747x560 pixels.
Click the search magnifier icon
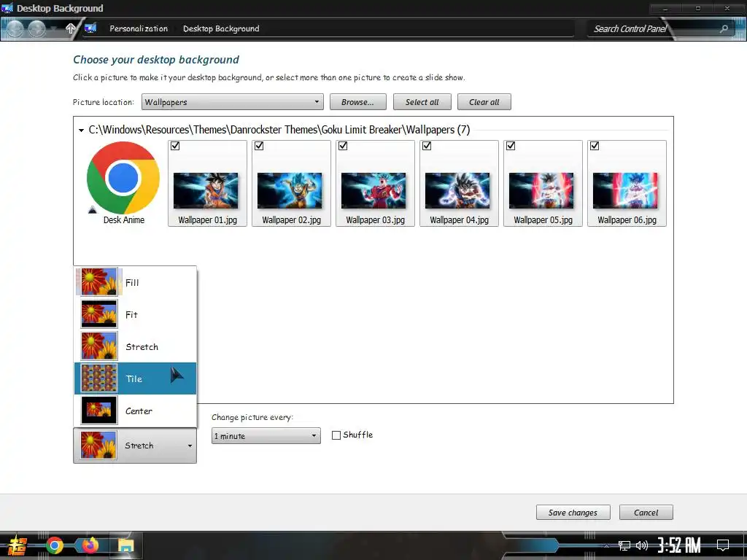pos(724,28)
